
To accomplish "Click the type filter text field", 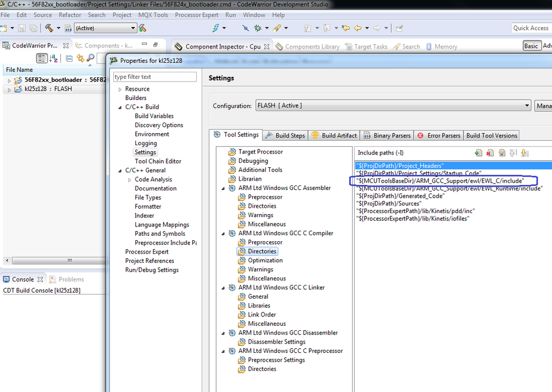I will click(x=155, y=77).
